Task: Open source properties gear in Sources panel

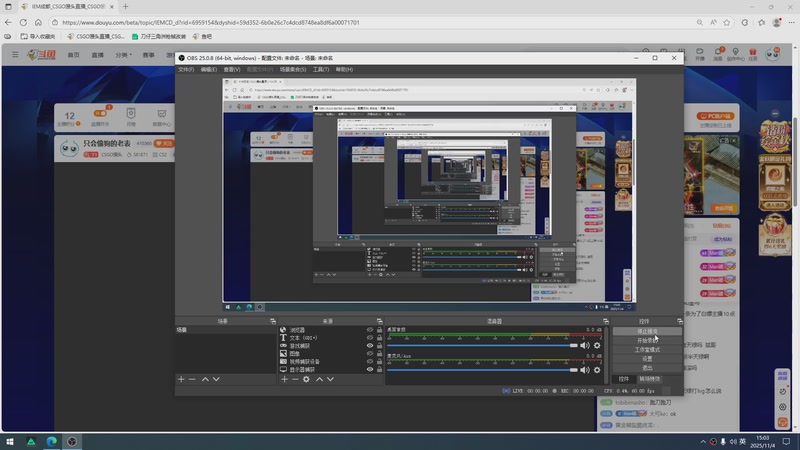Action: [x=307, y=379]
